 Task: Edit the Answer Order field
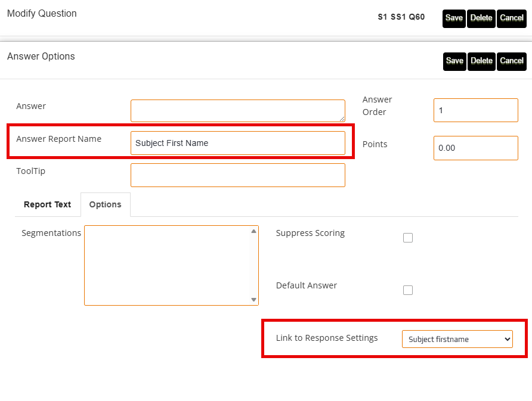tap(475, 110)
